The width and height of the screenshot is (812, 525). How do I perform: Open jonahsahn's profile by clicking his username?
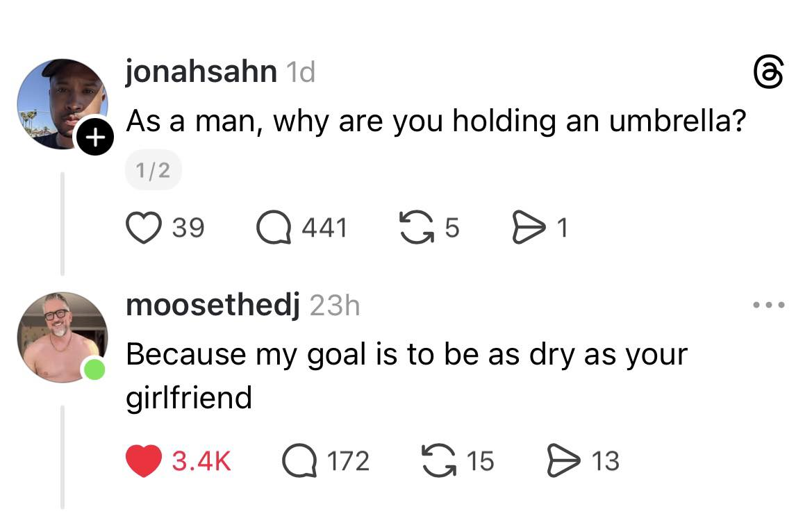200,70
